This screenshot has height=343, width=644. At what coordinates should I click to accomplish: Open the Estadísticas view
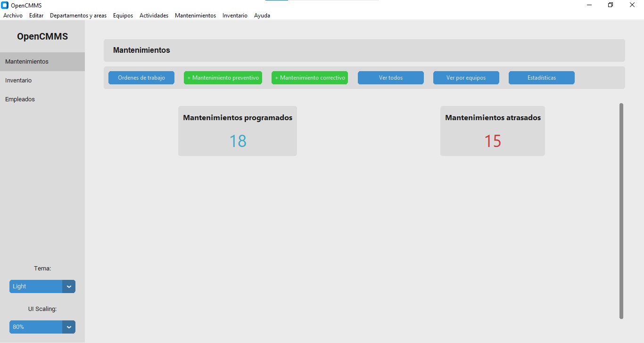pos(541,78)
